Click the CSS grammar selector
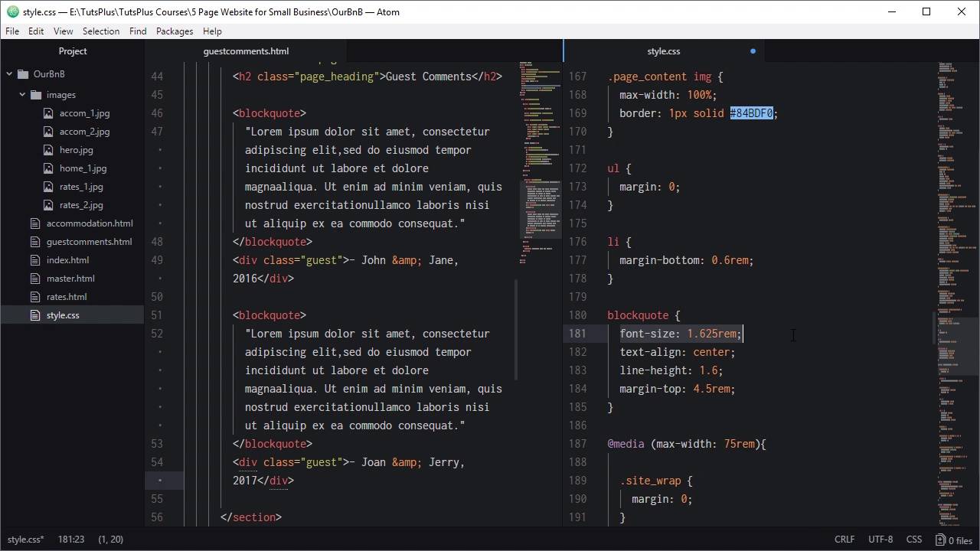 tap(914, 540)
